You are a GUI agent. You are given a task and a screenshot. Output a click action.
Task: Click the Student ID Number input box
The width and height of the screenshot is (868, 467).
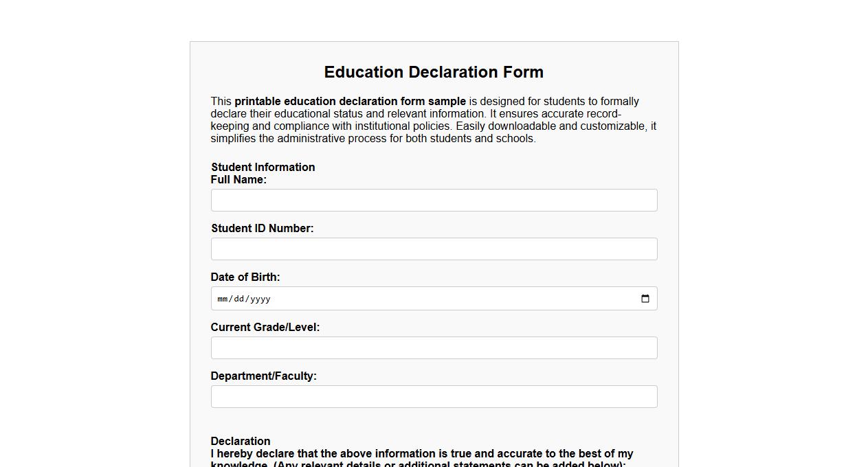434,249
